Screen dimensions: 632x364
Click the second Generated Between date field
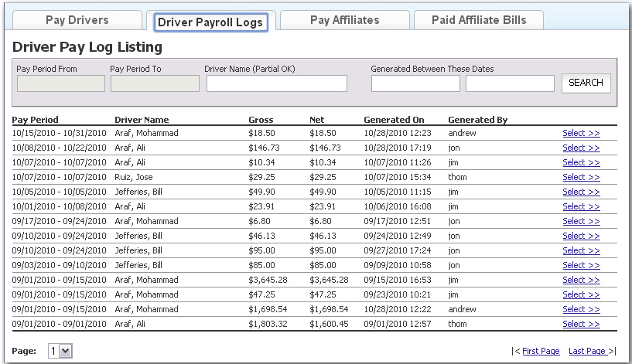pos(510,83)
